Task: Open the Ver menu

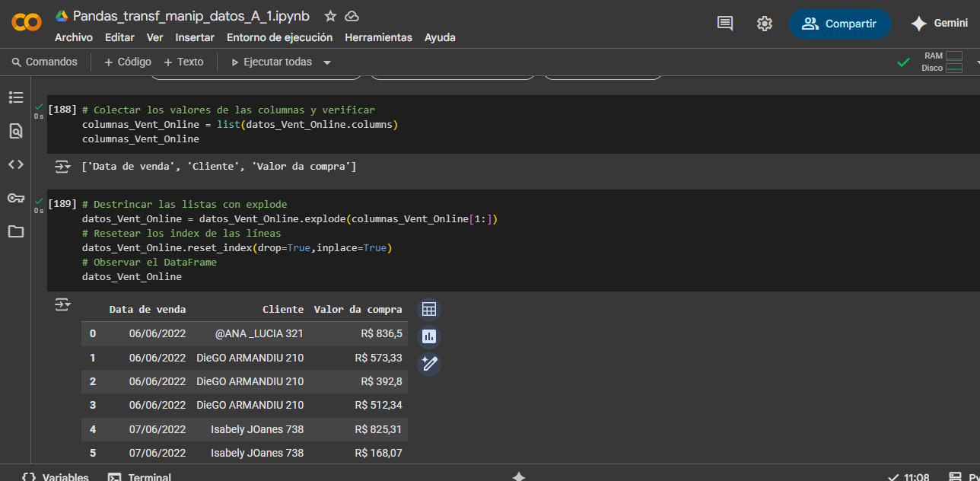Action: coord(155,37)
